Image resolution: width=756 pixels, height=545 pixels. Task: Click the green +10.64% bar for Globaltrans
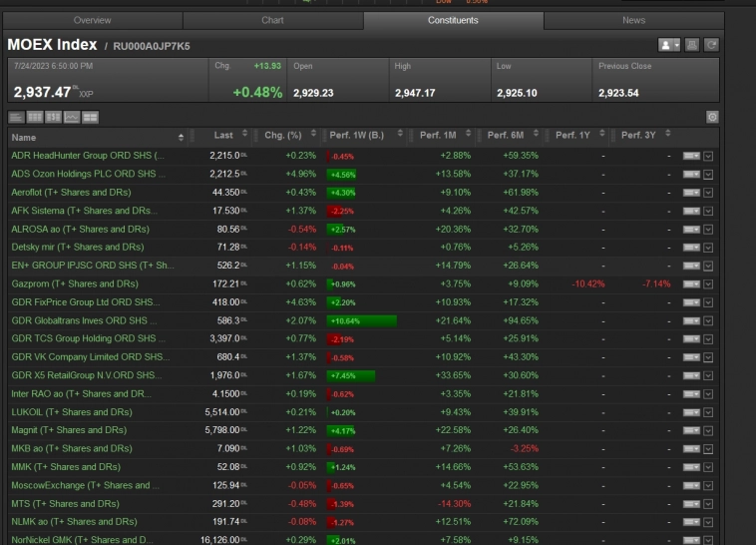[361, 320]
